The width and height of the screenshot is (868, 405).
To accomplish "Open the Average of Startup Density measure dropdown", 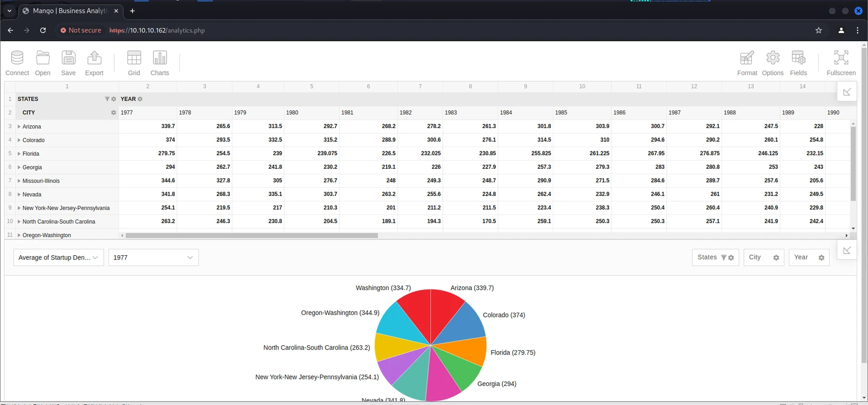I will (59, 257).
